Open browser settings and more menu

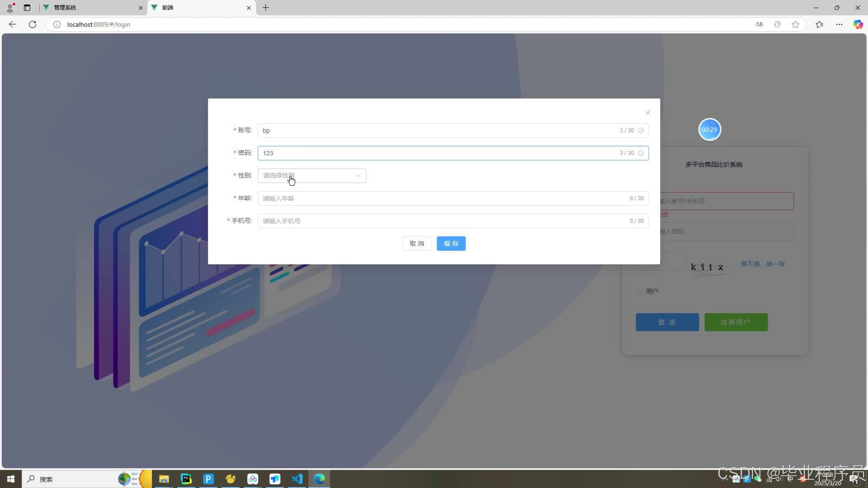pyautogui.click(x=839, y=24)
